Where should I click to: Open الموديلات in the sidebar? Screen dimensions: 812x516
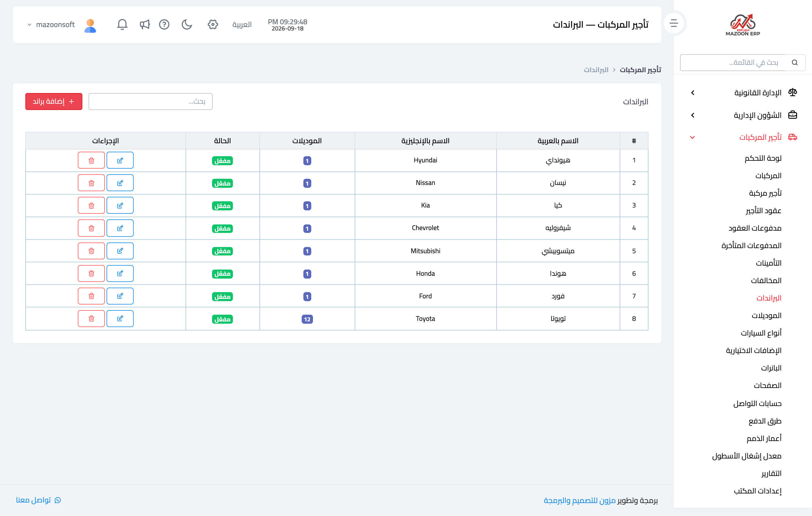[x=767, y=316]
